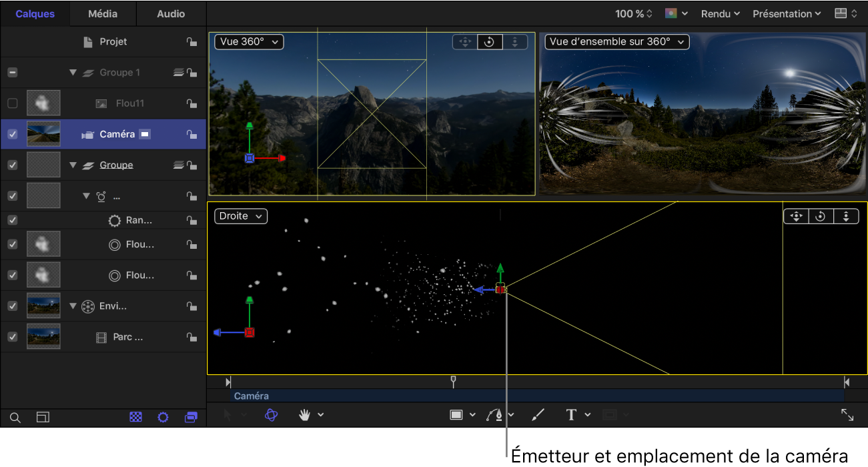
Task: Toggle the Groupe 1 activation checkbox
Action: 12,73
